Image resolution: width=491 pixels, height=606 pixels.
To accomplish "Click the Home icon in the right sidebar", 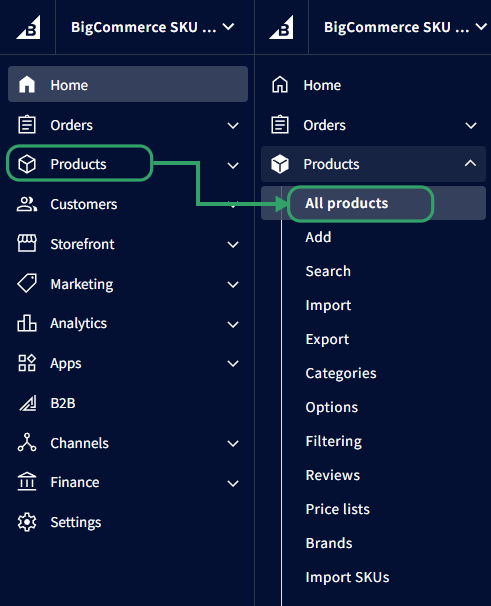I will coord(280,84).
